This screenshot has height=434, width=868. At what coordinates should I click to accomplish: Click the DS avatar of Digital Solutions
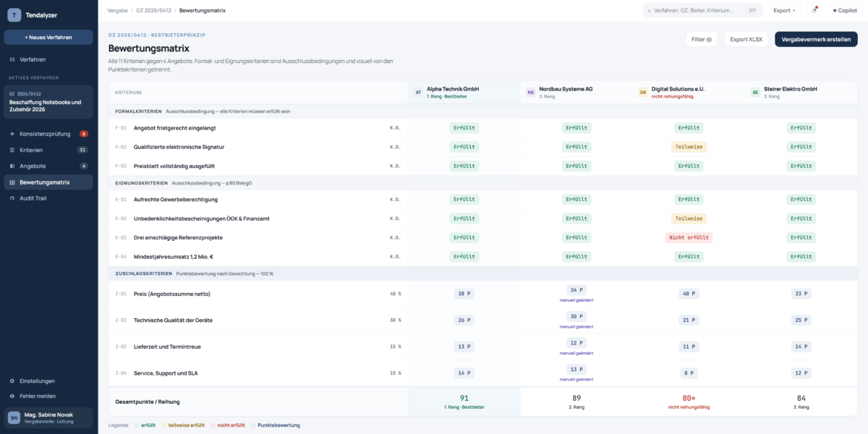pyautogui.click(x=643, y=93)
